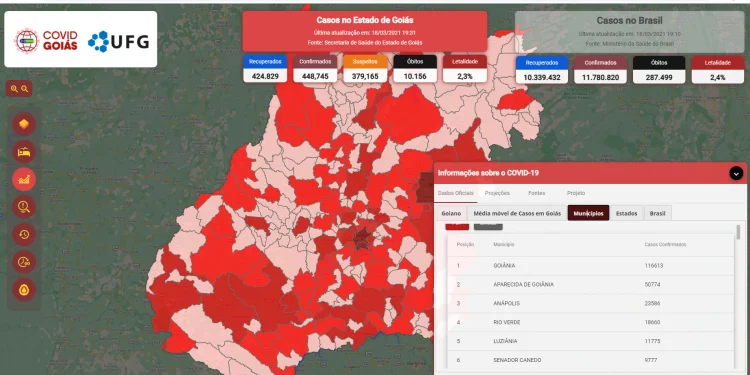Sort by the Casos Confirmados column header

665,244
